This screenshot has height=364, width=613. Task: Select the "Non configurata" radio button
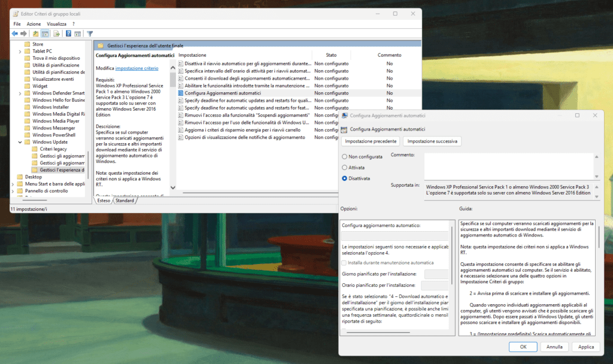(344, 157)
